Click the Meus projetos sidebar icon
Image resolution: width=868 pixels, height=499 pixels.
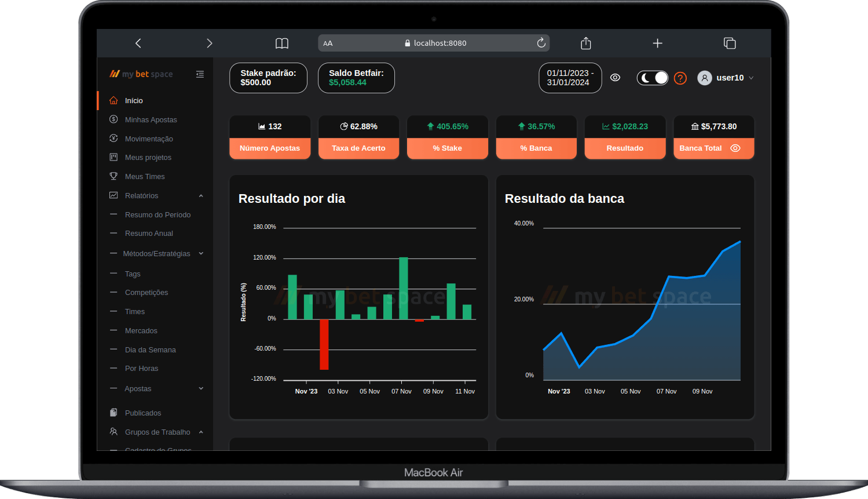(x=113, y=157)
